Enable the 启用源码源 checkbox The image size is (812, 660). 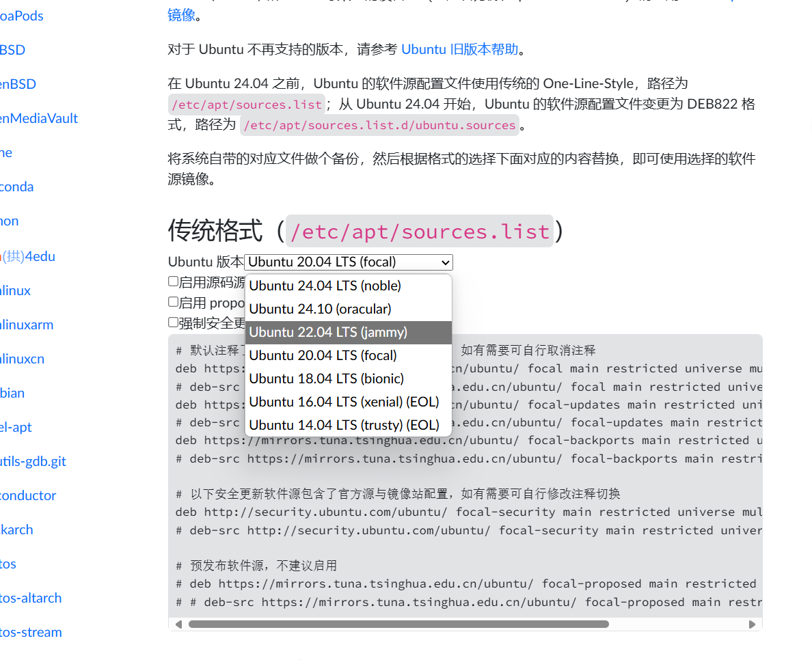pyautogui.click(x=174, y=281)
